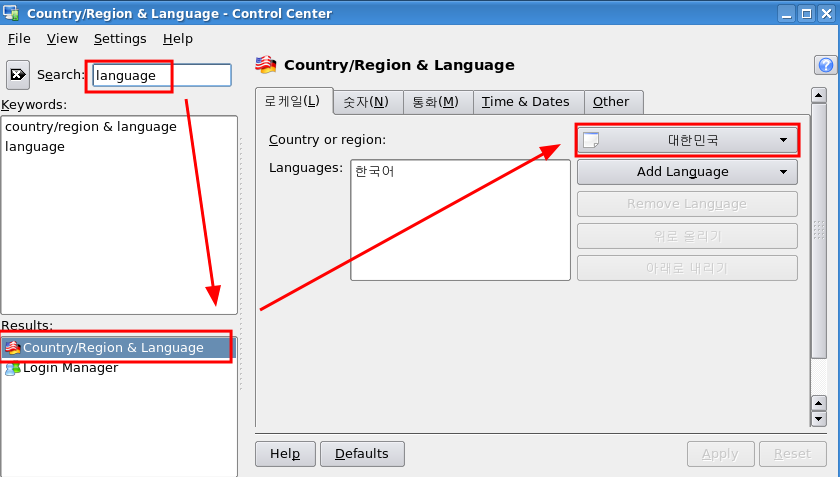Open the Settings menu
The height and width of the screenshot is (477, 840).
coord(120,39)
